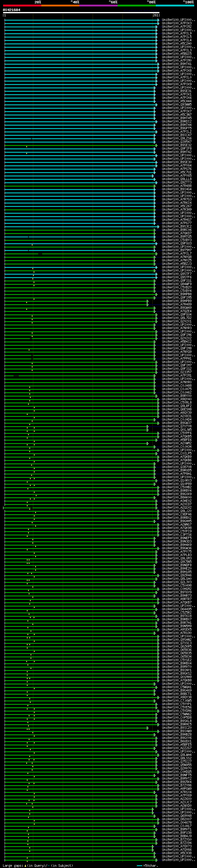Open hit UniRef100_A5C2A0

[x=177, y=43]
